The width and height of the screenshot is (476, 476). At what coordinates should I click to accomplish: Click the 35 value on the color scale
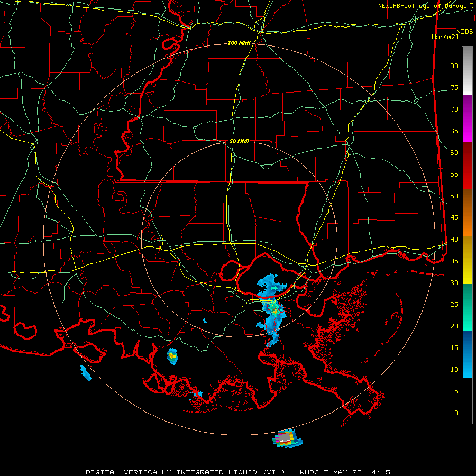[x=454, y=261]
